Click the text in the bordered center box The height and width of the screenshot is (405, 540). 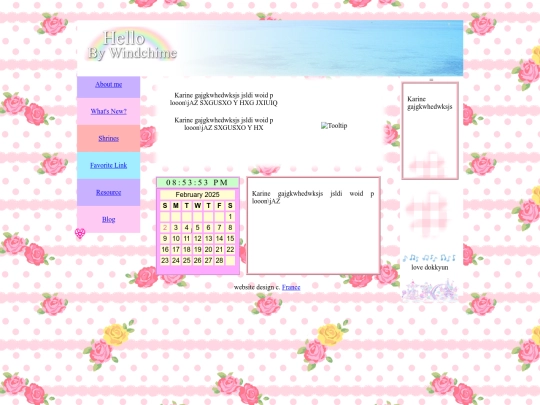coord(313,197)
